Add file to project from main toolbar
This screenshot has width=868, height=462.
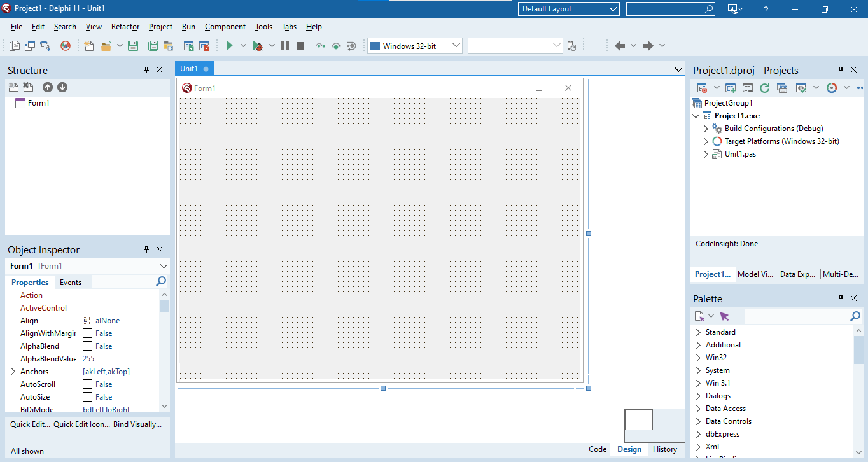point(189,46)
